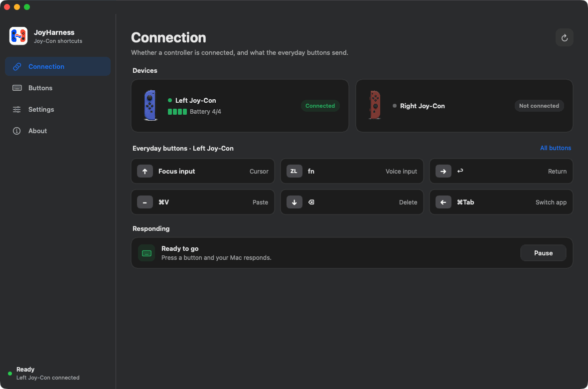Click the minus button badge
The image size is (588, 389).
tap(145, 202)
